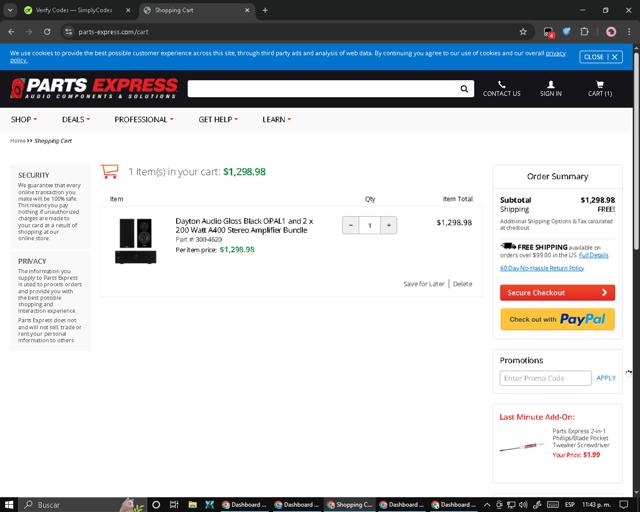Viewport: 640px width, 512px height.
Task: Click the speaker bundle product thumbnail
Action: click(136, 241)
